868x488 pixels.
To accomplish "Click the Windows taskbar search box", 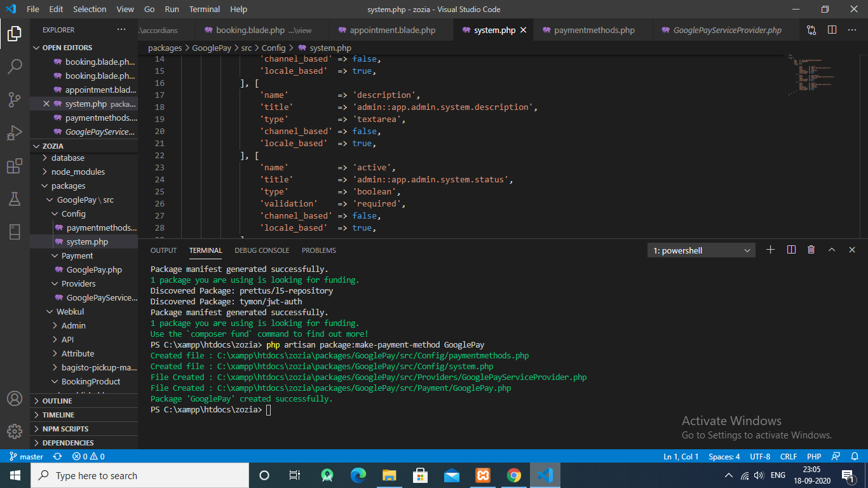I will 139,475.
